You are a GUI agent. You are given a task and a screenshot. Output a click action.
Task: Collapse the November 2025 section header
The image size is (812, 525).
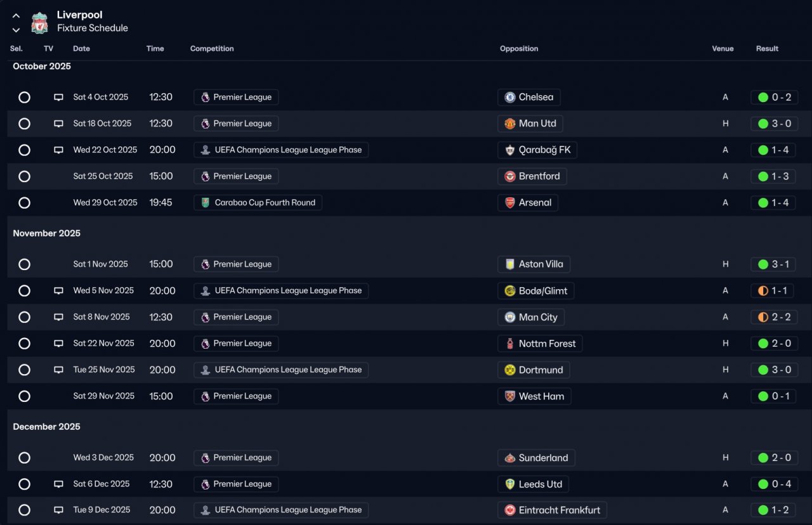coord(46,233)
